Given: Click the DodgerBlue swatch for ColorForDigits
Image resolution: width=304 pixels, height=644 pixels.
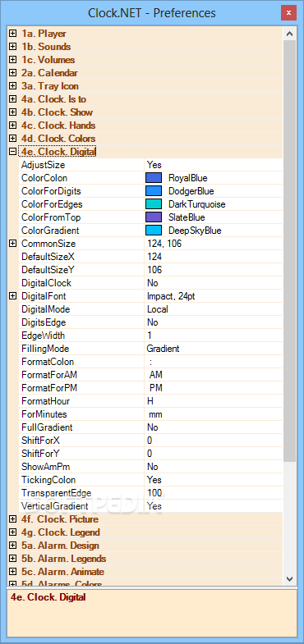Looking at the screenshot, I should (154, 191).
